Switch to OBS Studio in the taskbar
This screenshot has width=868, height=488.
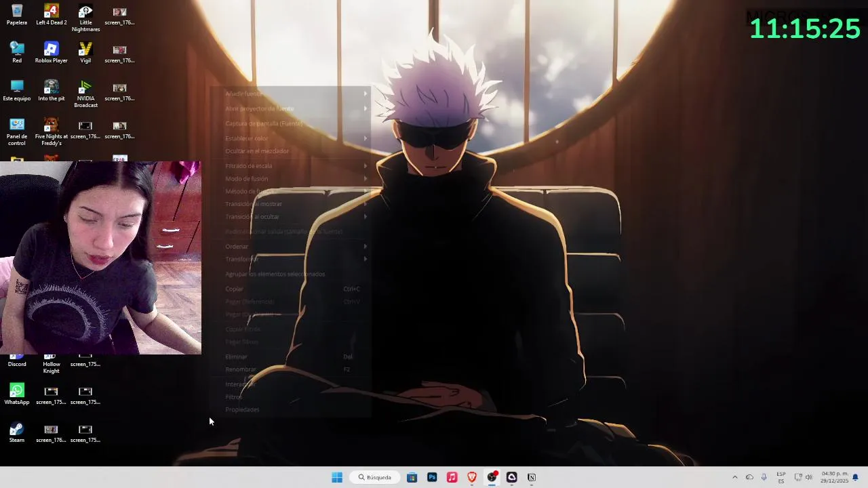point(492,477)
